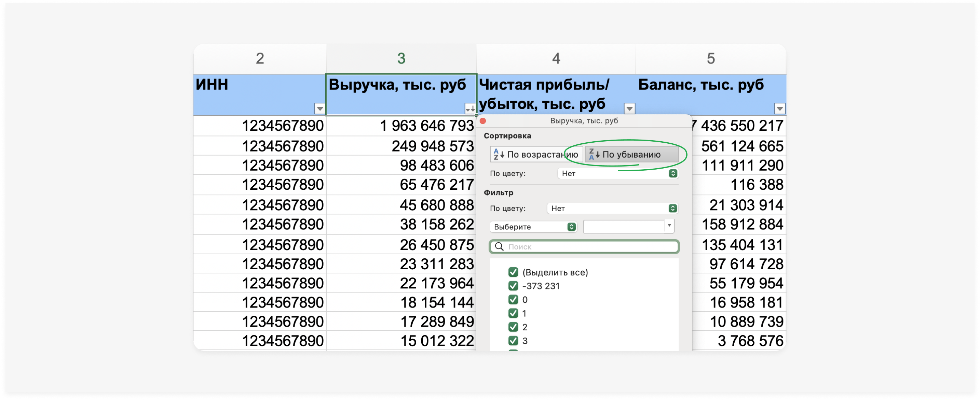Uncheck the -373 231 value
Image resolution: width=980 pixels, height=400 pixels.
pyautogui.click(x=513, y=286)
